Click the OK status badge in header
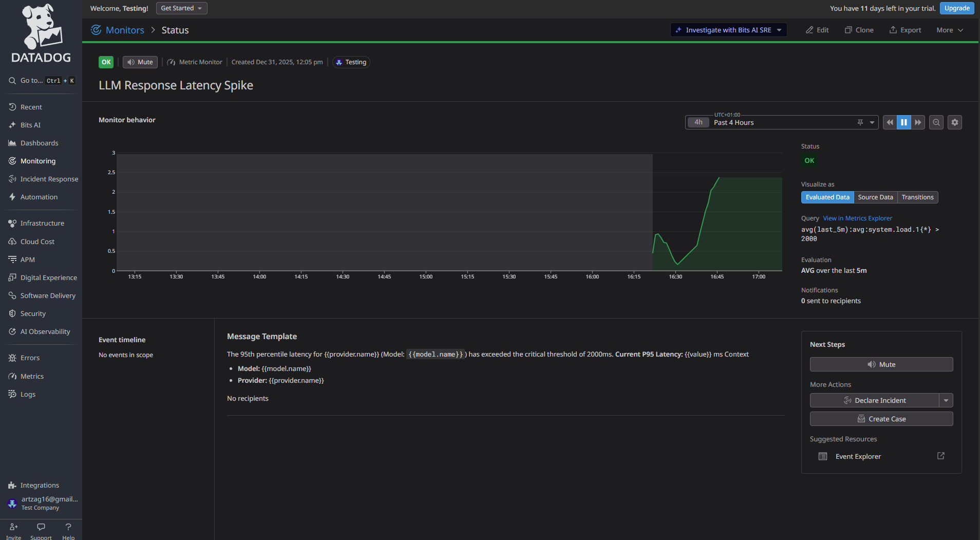 tap(106, 62)
